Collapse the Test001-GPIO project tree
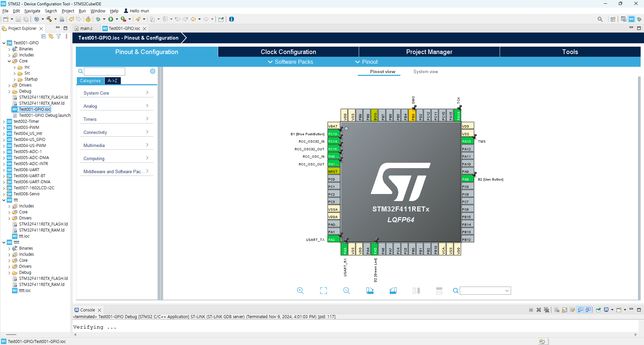 [x=4, y=43]
